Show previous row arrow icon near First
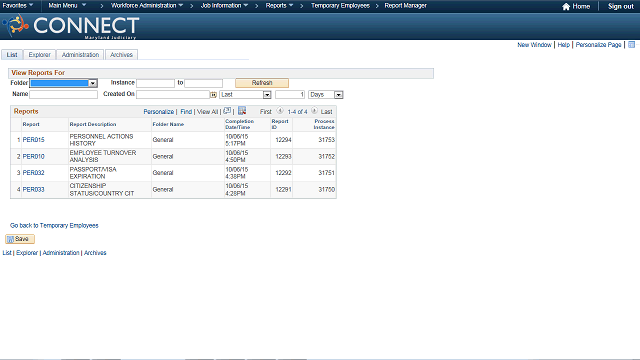 click(280, 111)
